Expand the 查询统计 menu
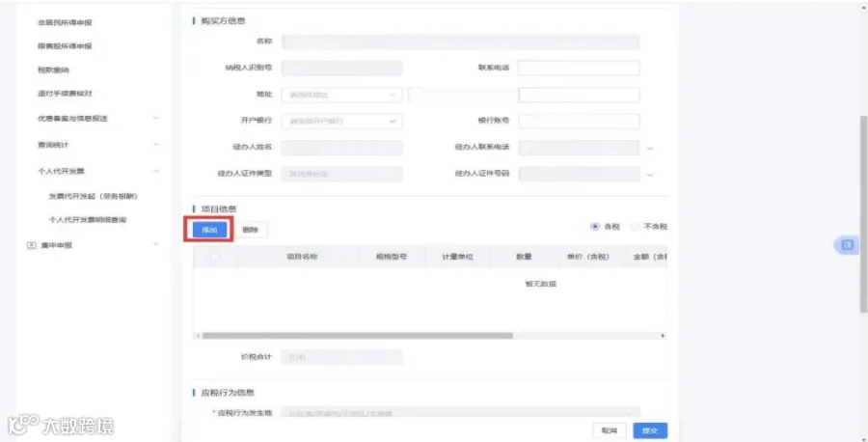This screenshot has height=442, width=868. (155, 145)
